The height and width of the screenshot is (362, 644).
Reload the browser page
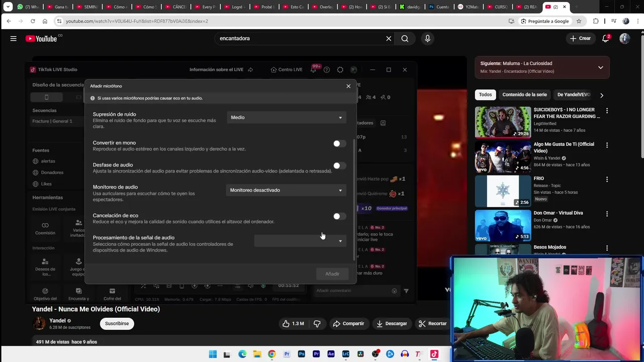(33, 21)
